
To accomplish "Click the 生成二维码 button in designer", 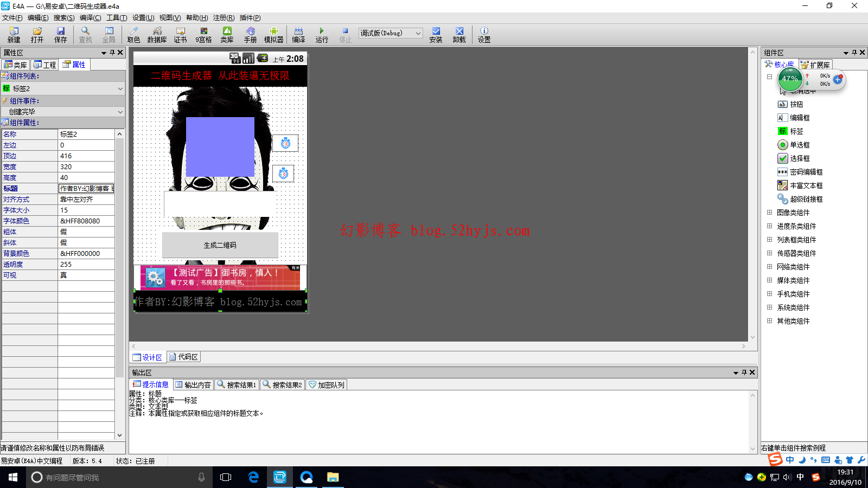I will click(220, 245).
